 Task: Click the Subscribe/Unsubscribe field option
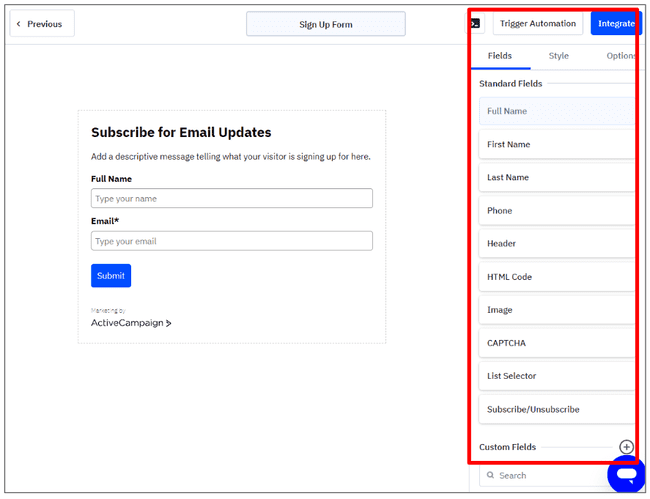(x=556, y=409)
